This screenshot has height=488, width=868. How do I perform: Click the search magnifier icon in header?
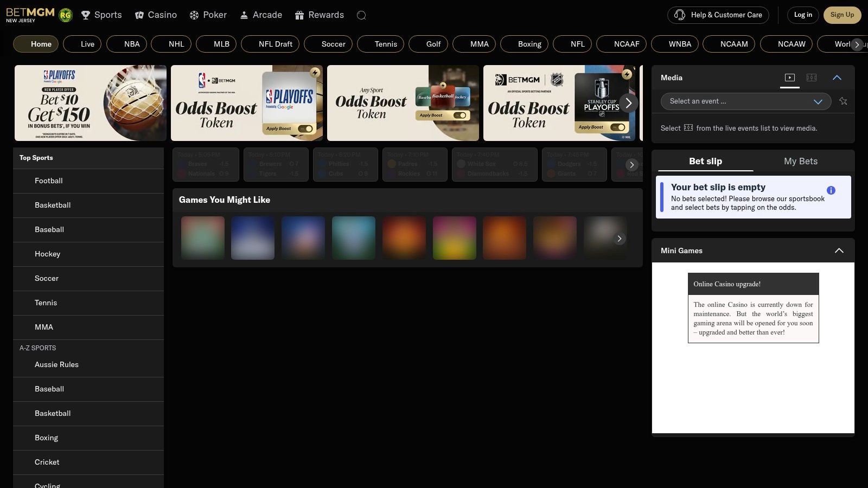(x=361, y=15)
